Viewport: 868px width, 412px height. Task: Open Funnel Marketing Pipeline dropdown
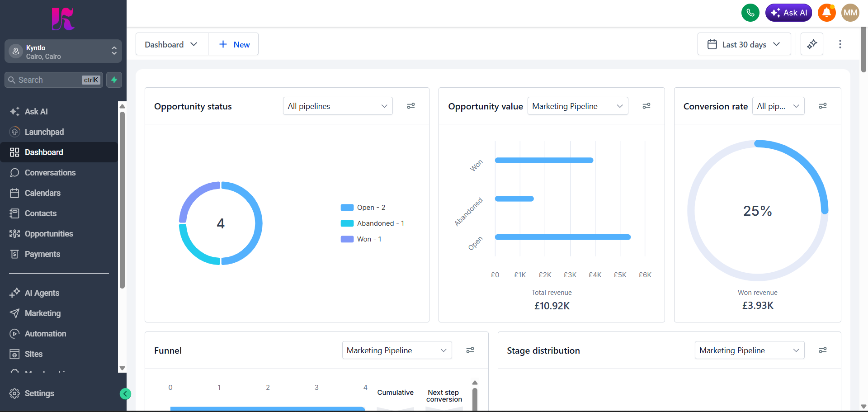tap(397, 350)
